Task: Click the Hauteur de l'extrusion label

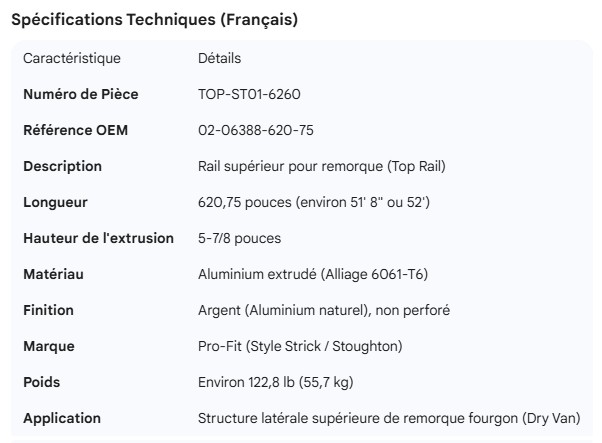Action: 98,239
